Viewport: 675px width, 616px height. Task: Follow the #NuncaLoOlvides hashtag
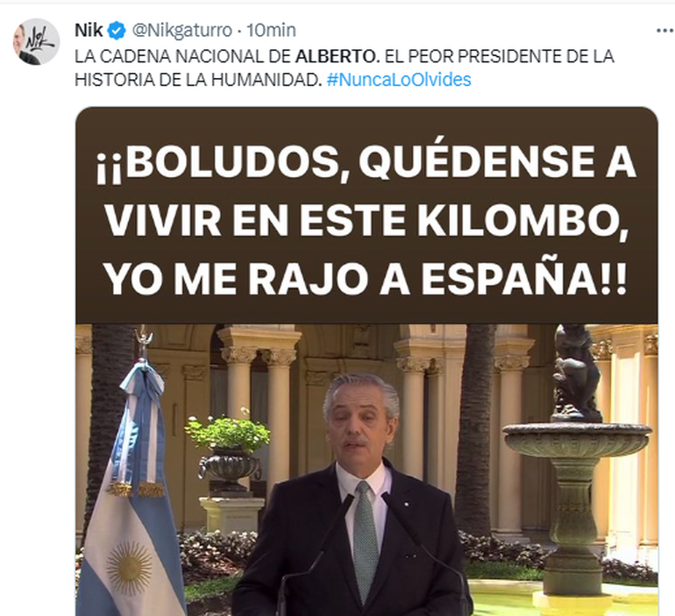point(399,80)
